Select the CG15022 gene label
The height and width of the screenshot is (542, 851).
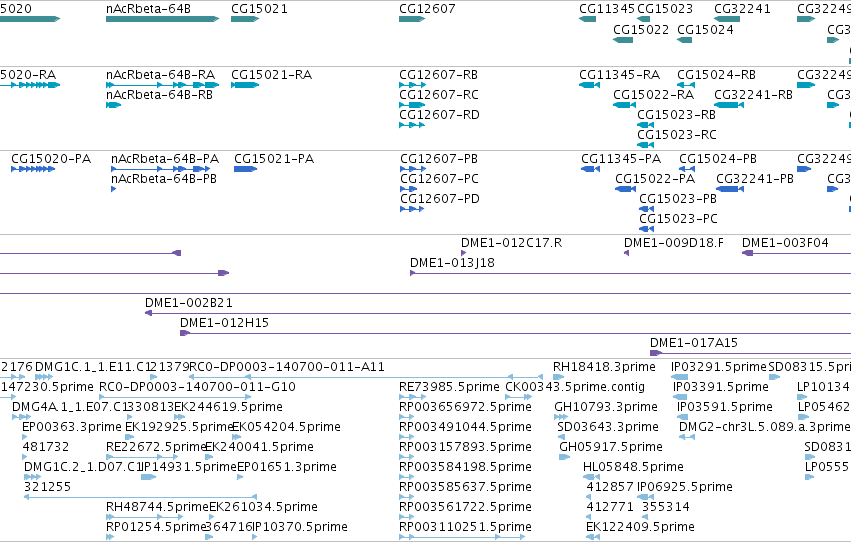pyautogui.click(x=641, y=29)
